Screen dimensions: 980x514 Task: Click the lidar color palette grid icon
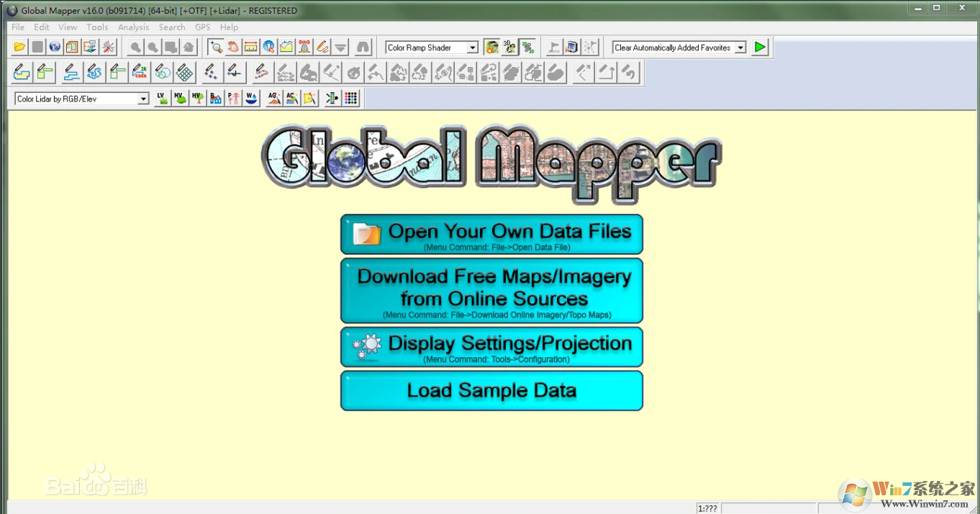[x=350, y=97]
